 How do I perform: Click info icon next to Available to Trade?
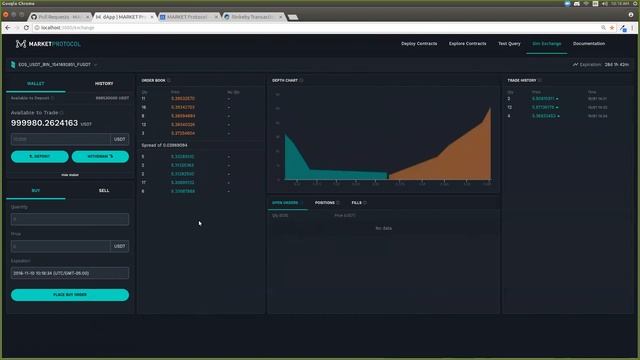[x=62, y=113]
